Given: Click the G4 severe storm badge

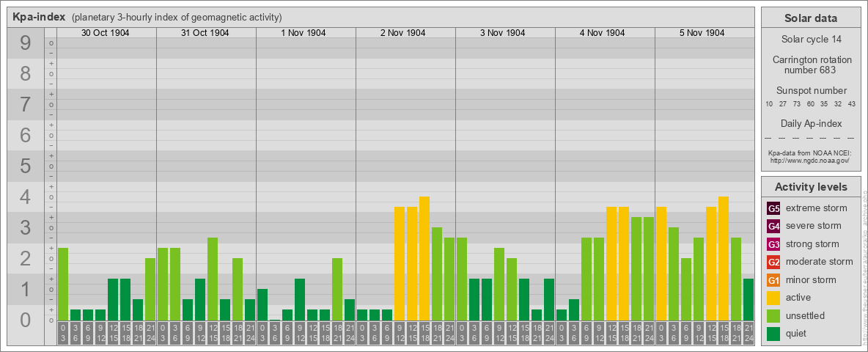Looking at the screenshot, I should pos(773,227).
